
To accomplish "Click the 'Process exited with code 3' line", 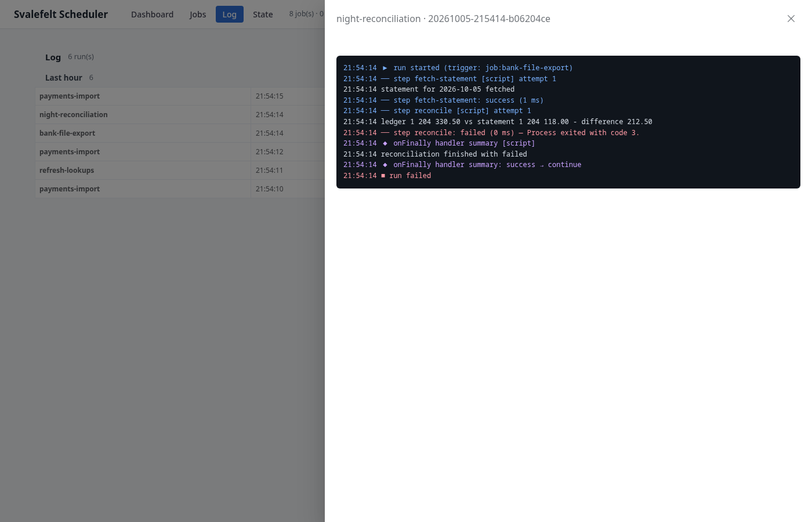I will 491,133.
